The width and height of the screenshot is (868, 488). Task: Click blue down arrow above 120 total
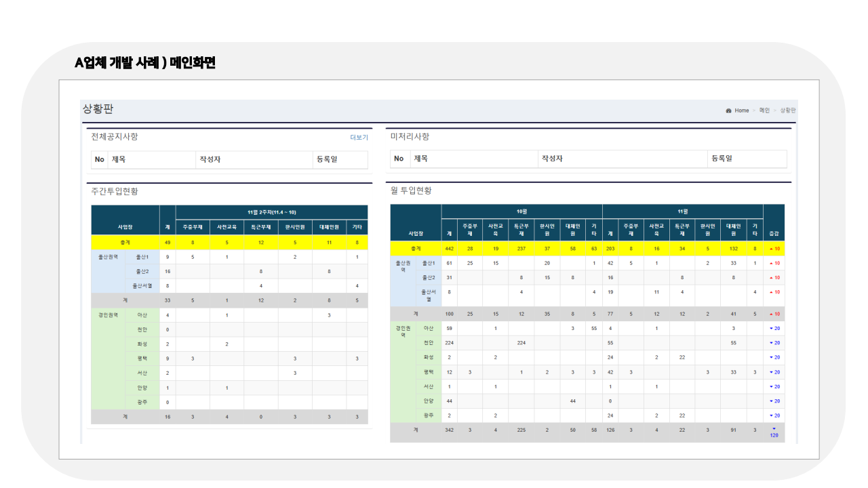pos(774,428)
